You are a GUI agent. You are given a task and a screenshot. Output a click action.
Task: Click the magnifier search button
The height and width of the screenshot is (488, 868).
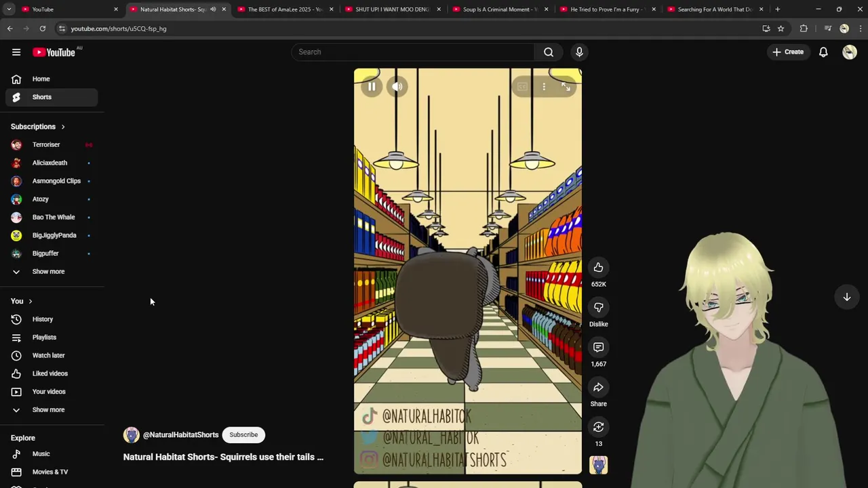tap(549, 52)
